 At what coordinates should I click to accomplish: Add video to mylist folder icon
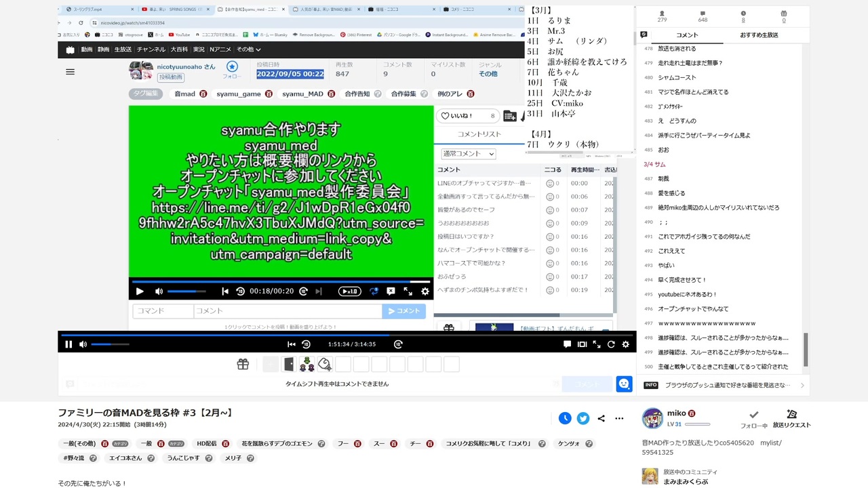coord(510,116)
